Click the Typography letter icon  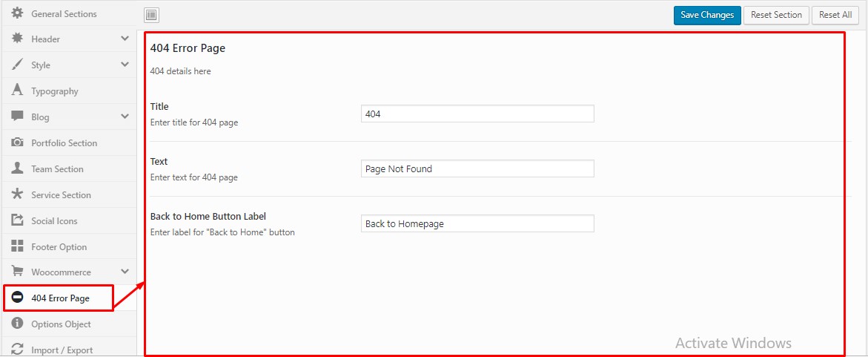coord(17,91)
